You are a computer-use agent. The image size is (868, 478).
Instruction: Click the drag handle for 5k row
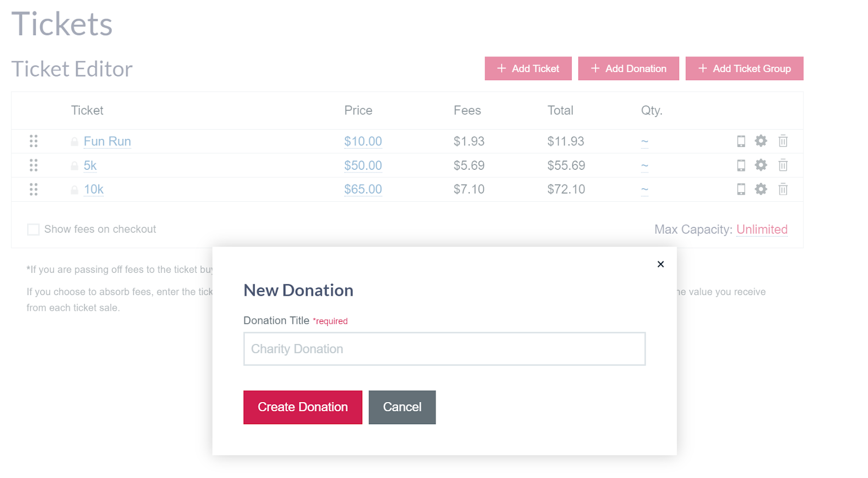tap(34, 165)
